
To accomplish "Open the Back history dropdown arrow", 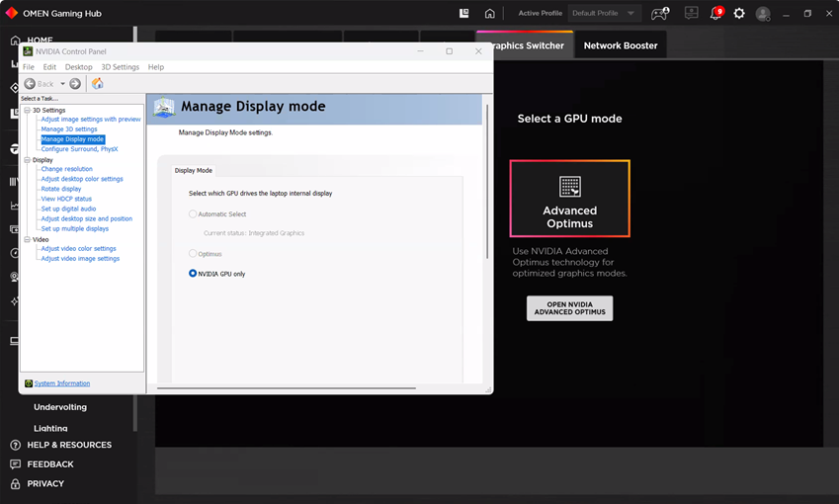I will tap(62, 83).
